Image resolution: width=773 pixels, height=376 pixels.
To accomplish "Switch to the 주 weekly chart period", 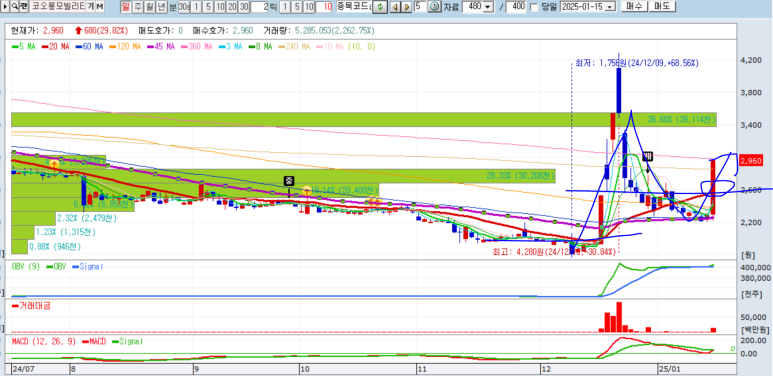I will click(137, 7).
